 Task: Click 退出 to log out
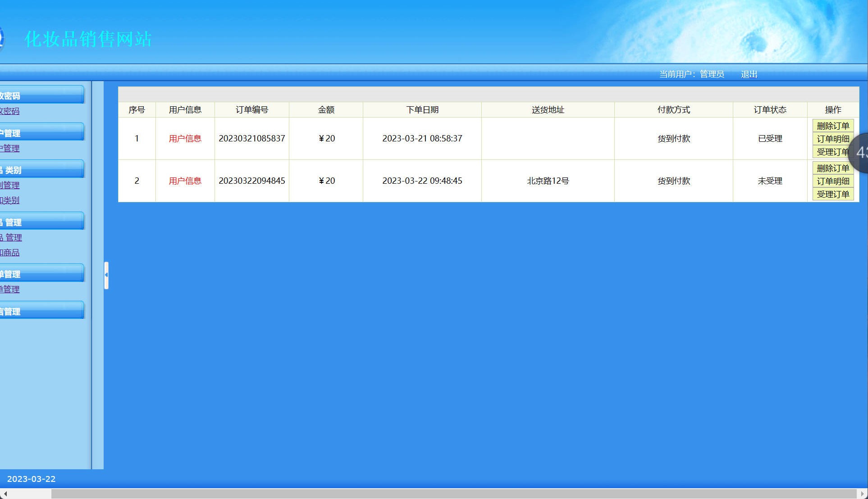(x=749, y=74)
